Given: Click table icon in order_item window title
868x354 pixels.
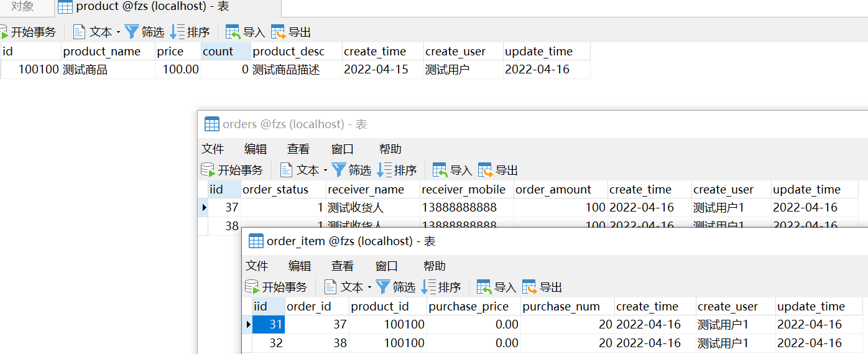Looking at the screenshot, I should [x=256, y=241].
